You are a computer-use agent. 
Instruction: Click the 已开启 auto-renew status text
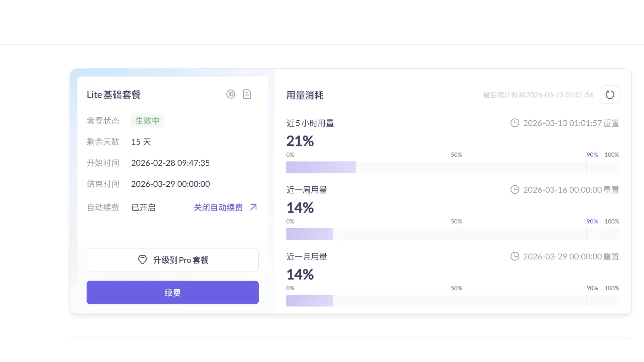click(x=143, y=207)
